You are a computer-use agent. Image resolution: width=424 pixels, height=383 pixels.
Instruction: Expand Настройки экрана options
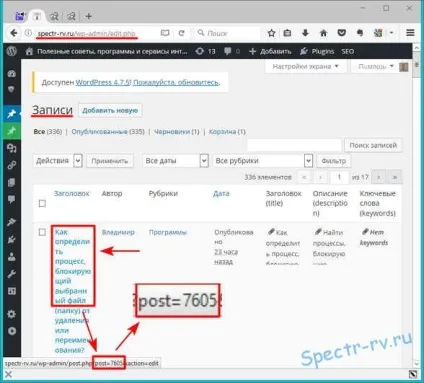click(x=305, y=66)
